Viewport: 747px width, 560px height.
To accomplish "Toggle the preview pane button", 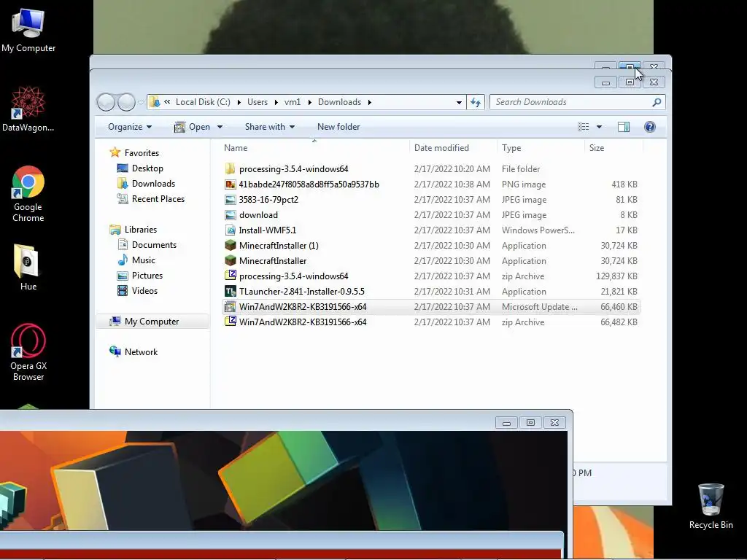I will click(x=624, y=127).
